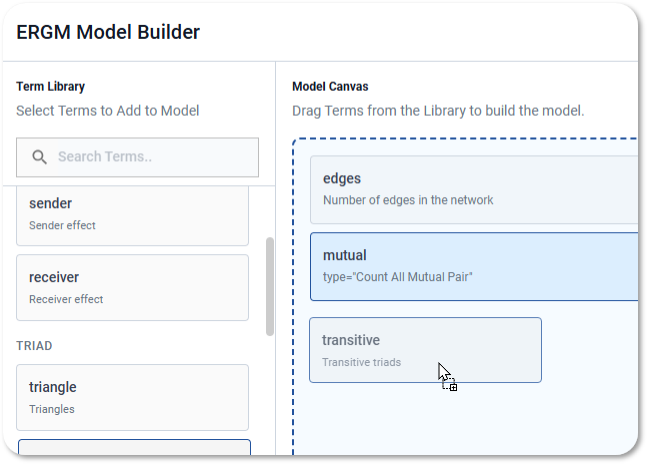Click the TRIAD category header
647x464 pixels.
click(34, 346)
